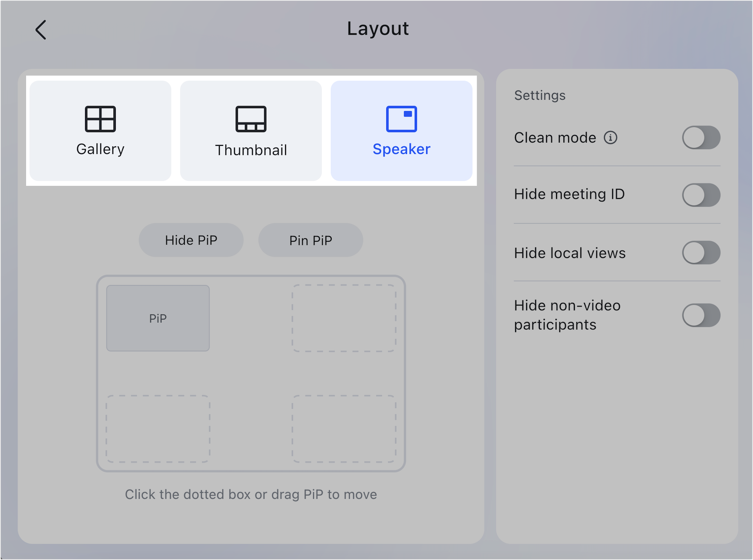Click the Pin PiP button
The image size is (753, 560).
(x=310, y=240)
